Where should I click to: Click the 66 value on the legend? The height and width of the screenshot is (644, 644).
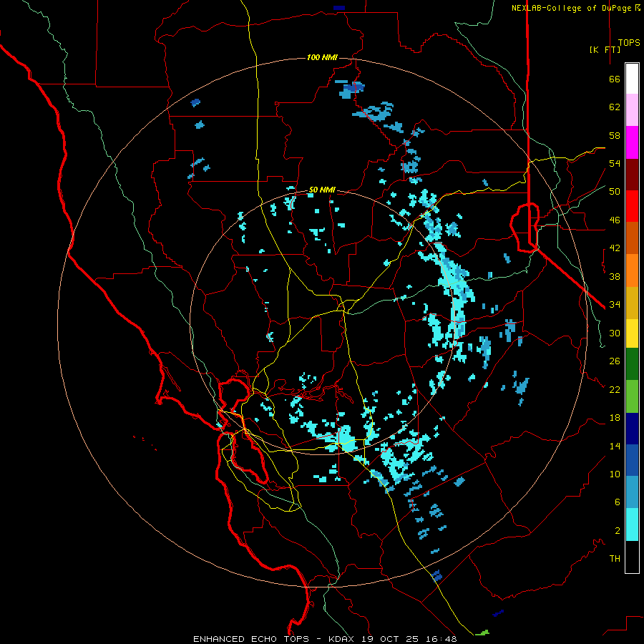[615, 79]
